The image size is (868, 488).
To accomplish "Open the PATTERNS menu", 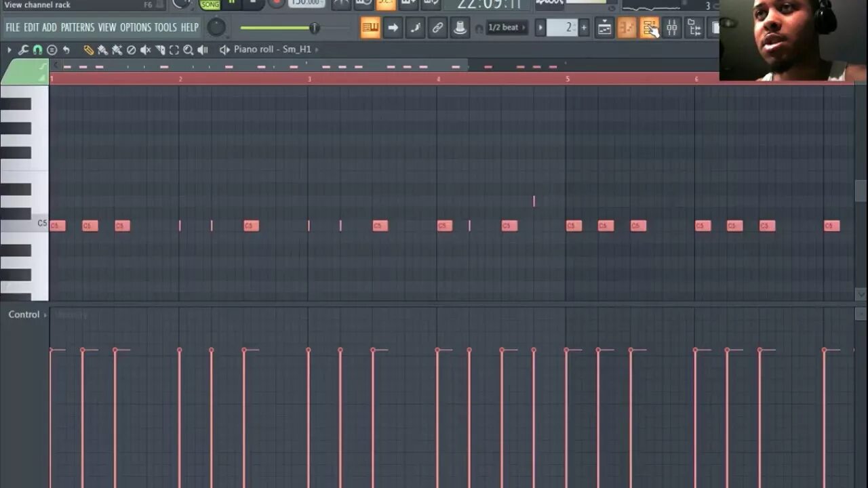I will click(x=77, y=28).
